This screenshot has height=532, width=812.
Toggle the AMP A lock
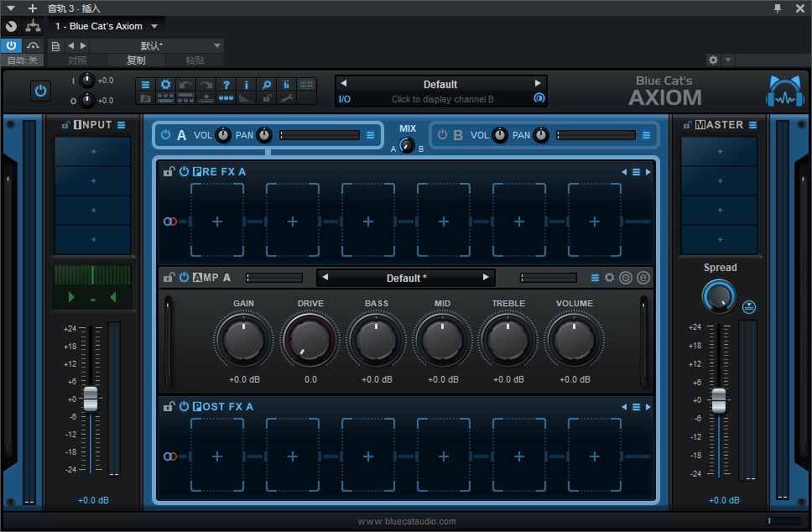coord(169,277)
